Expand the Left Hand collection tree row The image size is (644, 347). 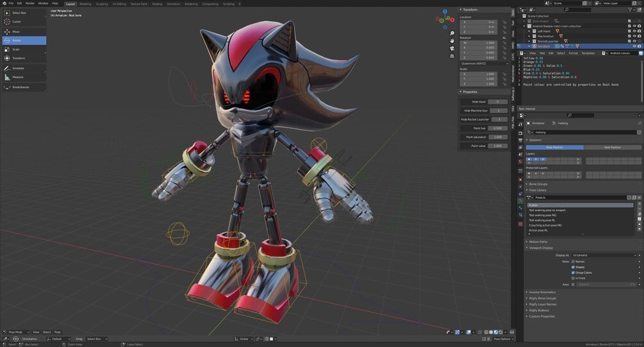[529, 31]
